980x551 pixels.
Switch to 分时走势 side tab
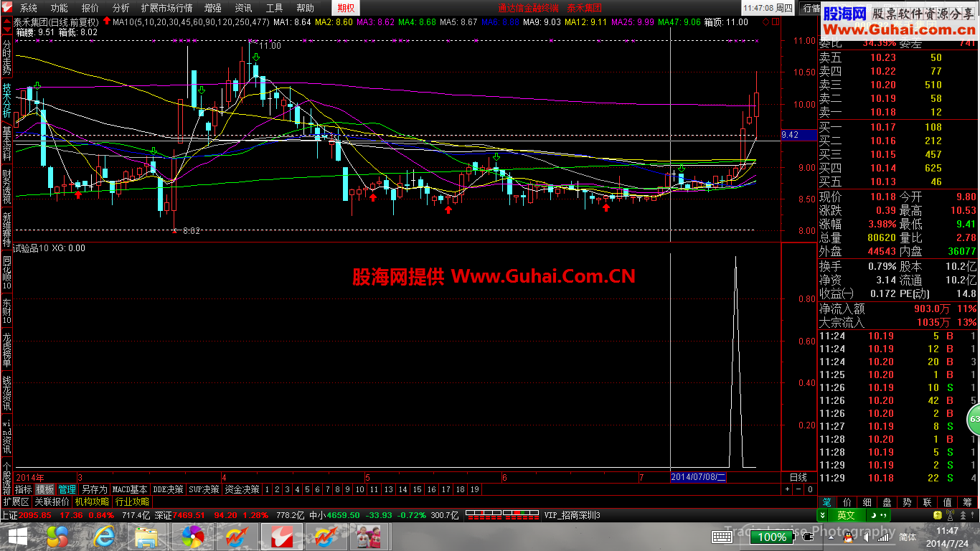(x=6, y=57)
